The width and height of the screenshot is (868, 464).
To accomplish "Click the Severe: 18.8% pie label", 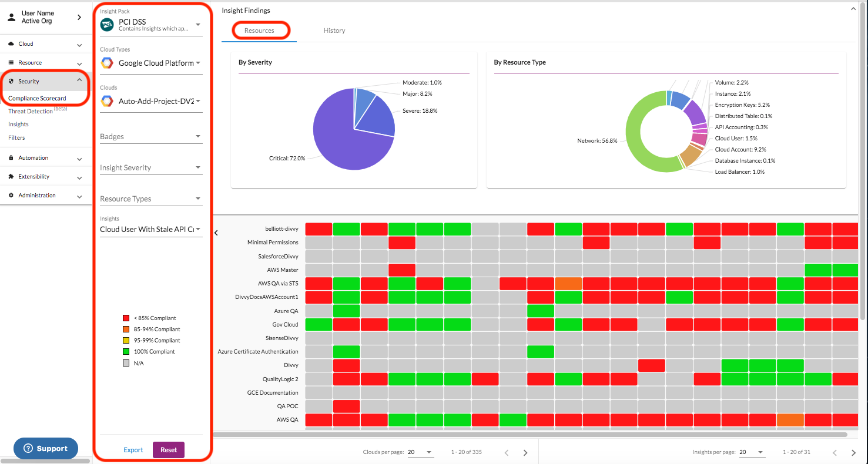I will tap(420, 110).
